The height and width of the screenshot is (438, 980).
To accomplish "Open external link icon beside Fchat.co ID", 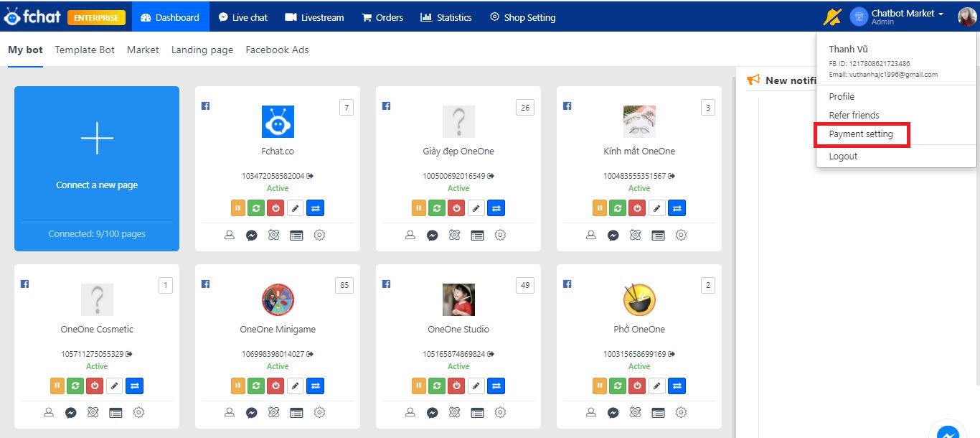I will [311, 176].
